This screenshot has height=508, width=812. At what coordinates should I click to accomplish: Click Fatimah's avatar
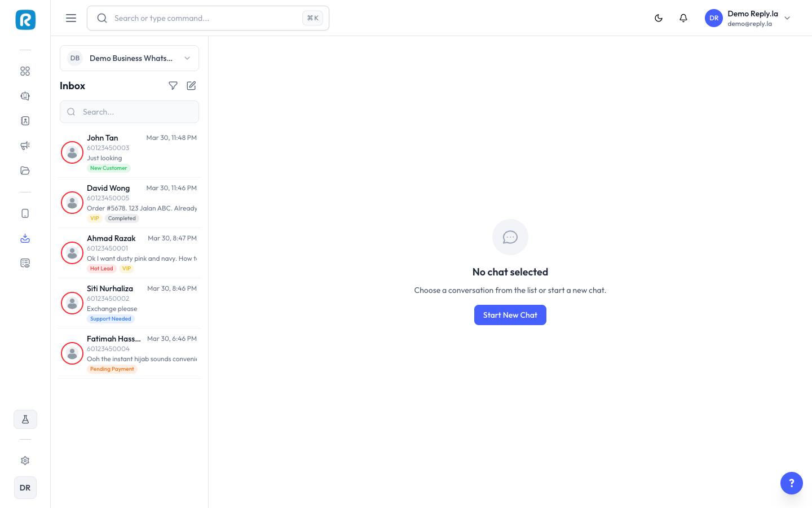pos(72,353)
